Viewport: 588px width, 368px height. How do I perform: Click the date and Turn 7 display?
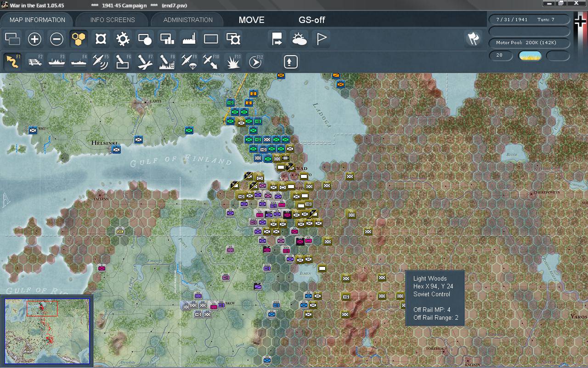click(x=529, y=20)
